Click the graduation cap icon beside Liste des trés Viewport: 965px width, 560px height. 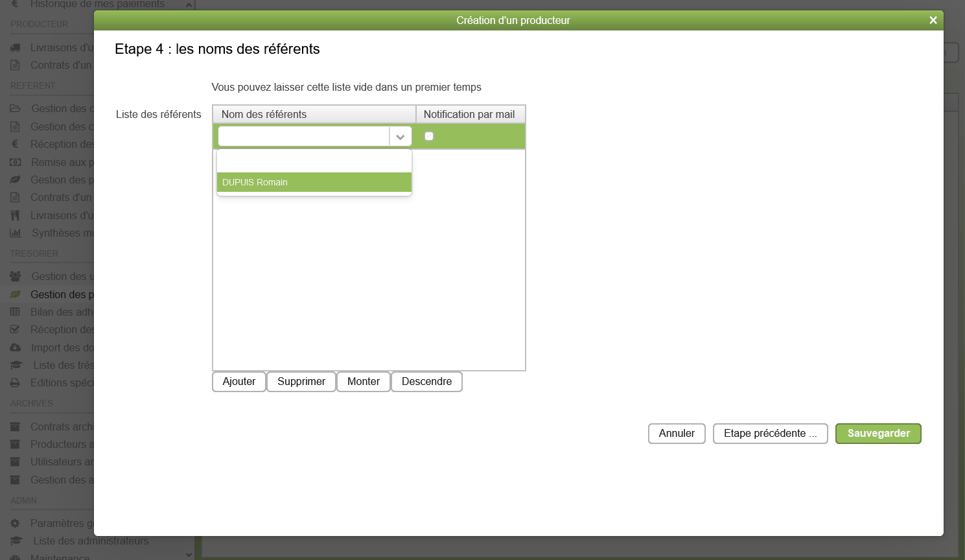pos(16,365)
